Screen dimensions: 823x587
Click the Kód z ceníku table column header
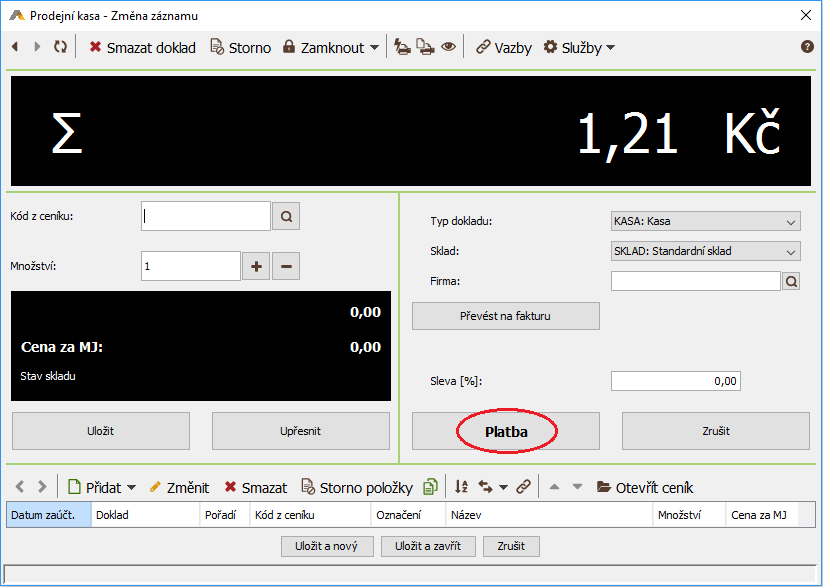click(310, 515)
